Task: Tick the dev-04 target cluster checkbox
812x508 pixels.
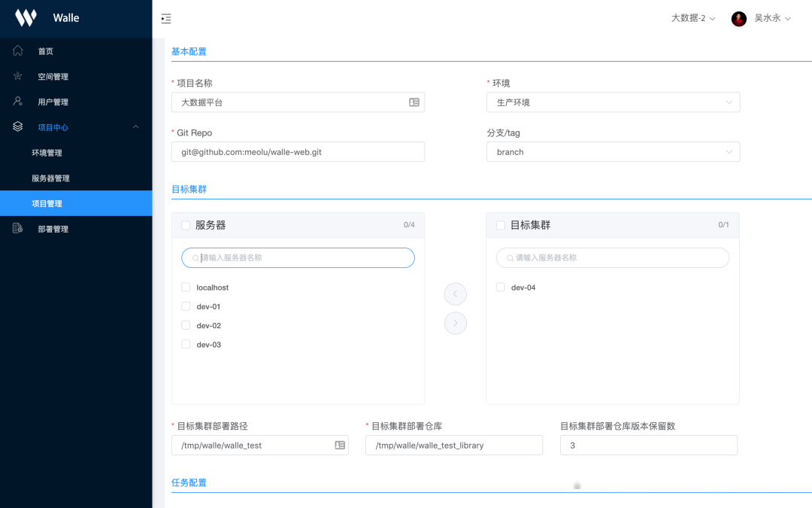Action: point(501,287)
